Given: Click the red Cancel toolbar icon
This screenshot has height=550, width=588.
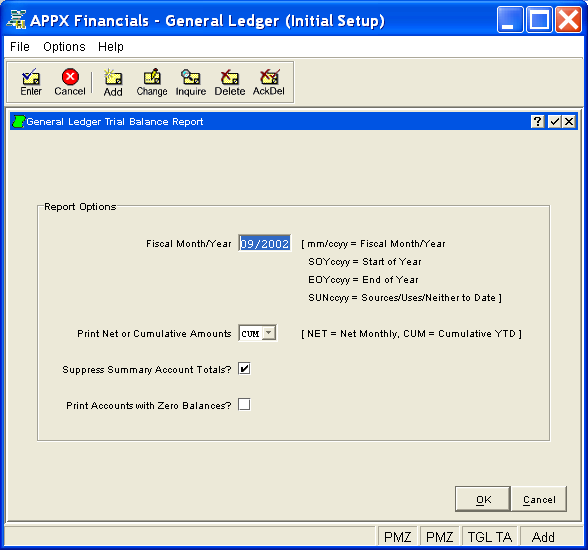Looking at the screenshot, I should [x=70, y=82].
